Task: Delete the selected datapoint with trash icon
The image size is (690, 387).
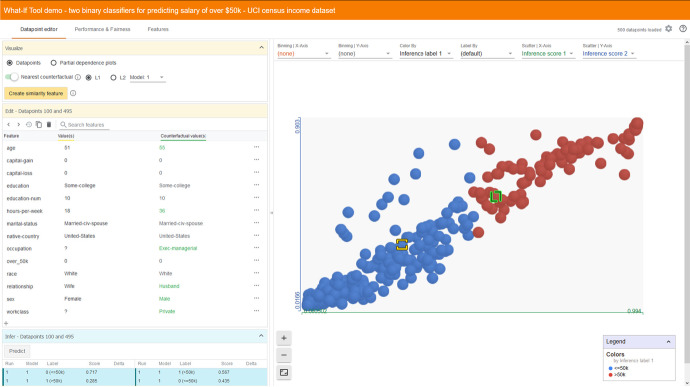Action: [x=49, y=125]
